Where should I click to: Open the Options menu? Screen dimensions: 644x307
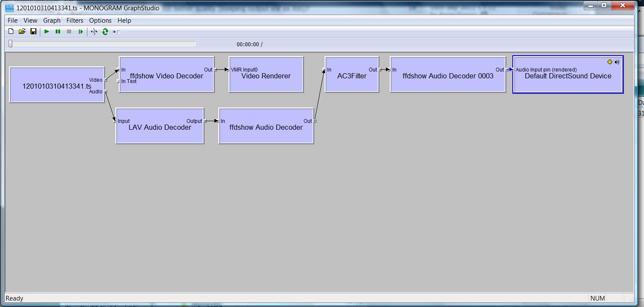tap(100, 20)
